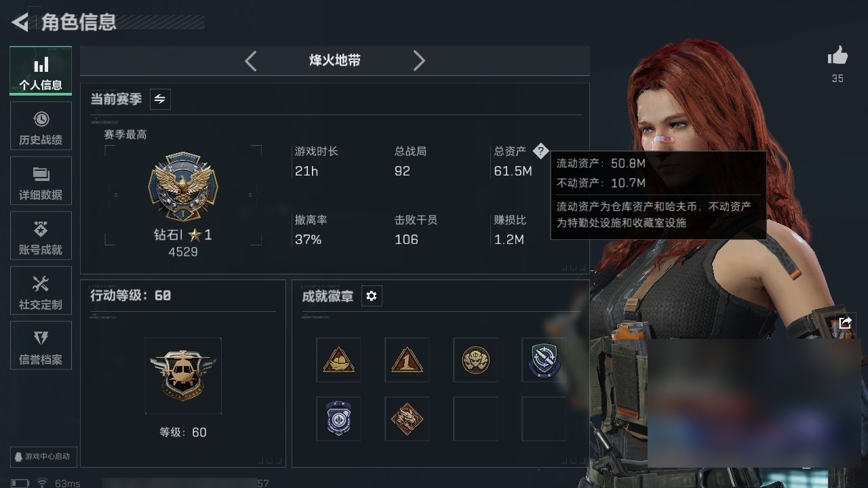Click the first empty badge slot
Image resolution: width=868 pixels, height=488 pixels.
(475, 419)
